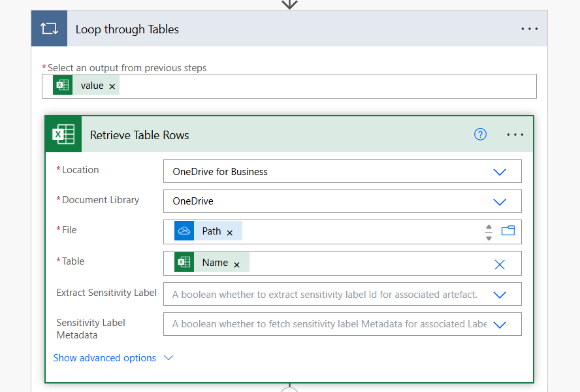Viewport: 580px width, 392px height.
Task: Click the Select an output input field
Action: 327,86
